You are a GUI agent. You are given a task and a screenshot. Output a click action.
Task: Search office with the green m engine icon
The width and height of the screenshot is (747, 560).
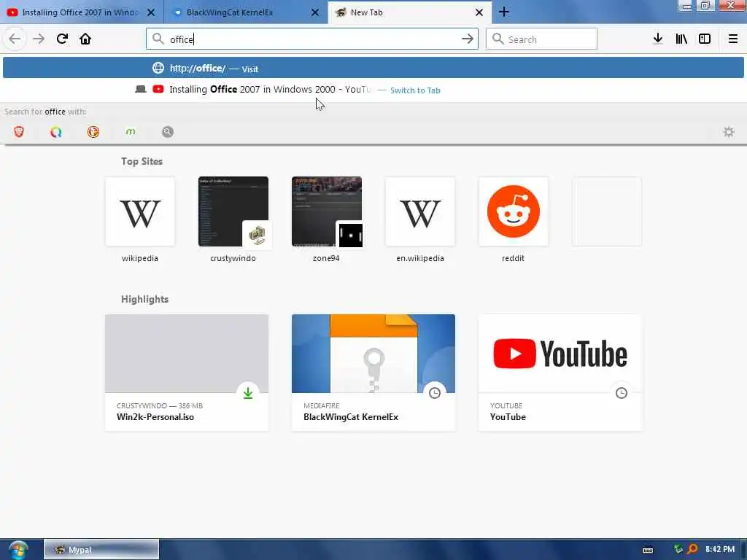131,132
